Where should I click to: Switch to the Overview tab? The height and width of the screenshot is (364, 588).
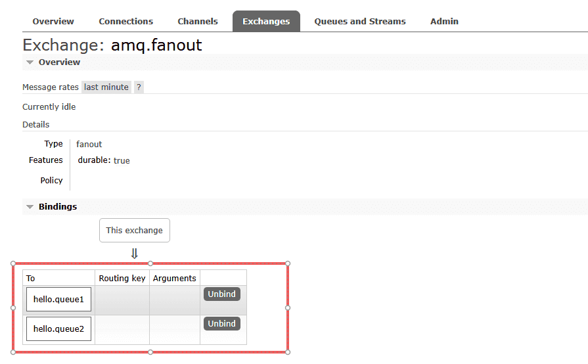[x=53, y=22]
